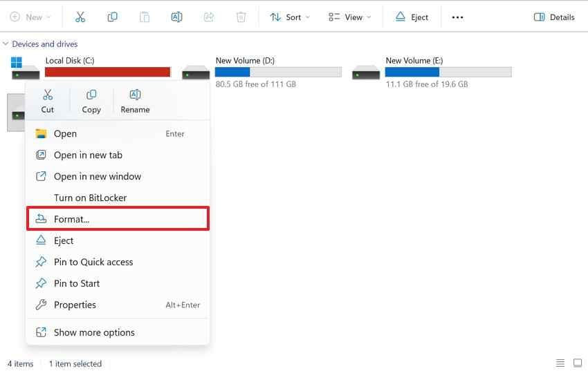The image size is (588, 371).
Task: Select Open in the context menu
Action: [118, 133]
